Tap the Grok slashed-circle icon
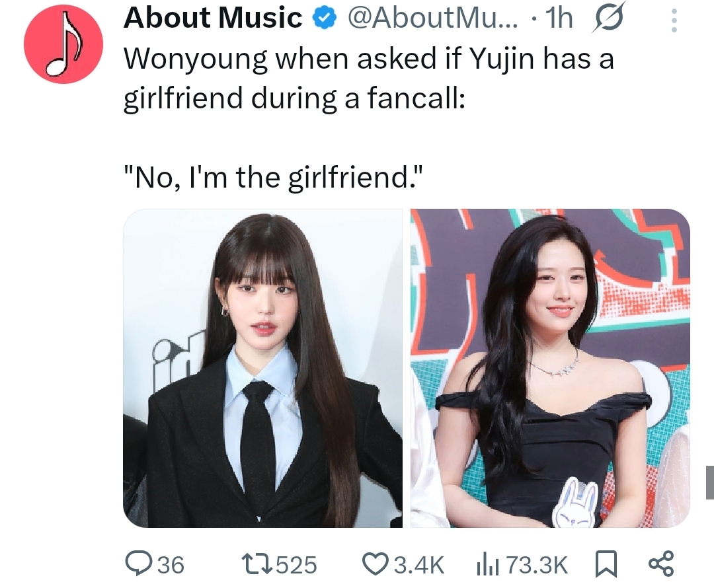 click(x=608, y=17)
